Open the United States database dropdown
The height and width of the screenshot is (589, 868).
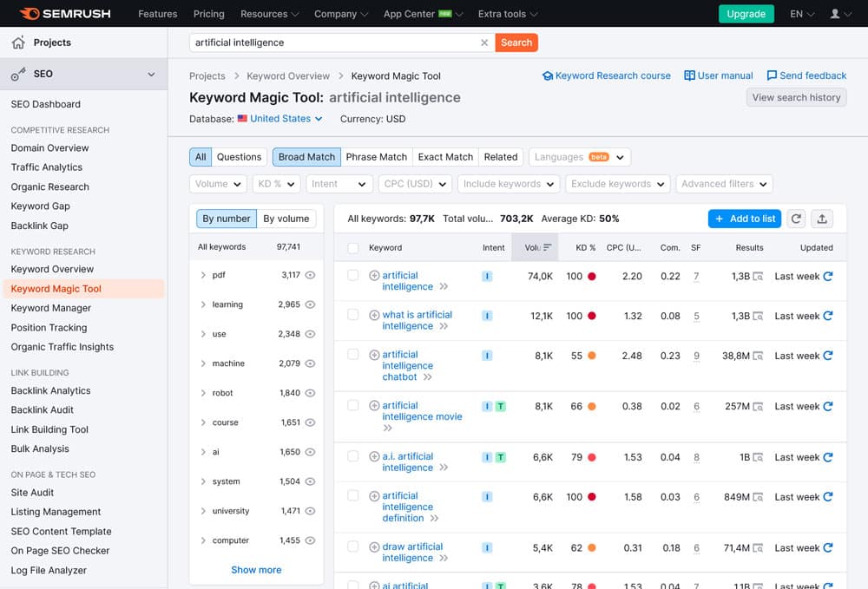point(280,119)
